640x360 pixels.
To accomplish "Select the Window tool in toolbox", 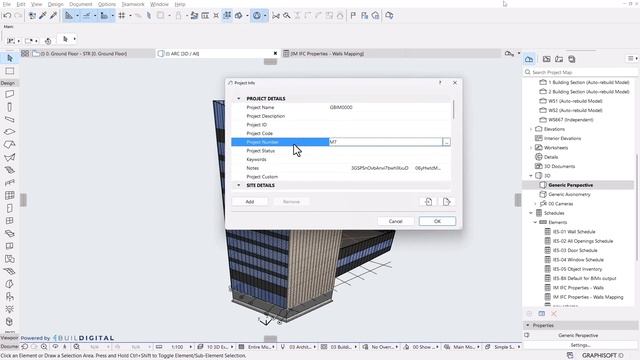I will click(x=10, y=221).
